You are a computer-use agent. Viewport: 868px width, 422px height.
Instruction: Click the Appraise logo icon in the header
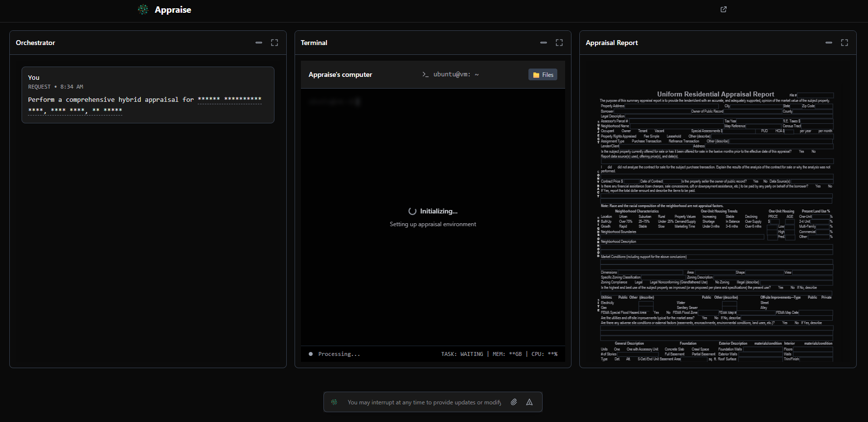coord(143,9)
